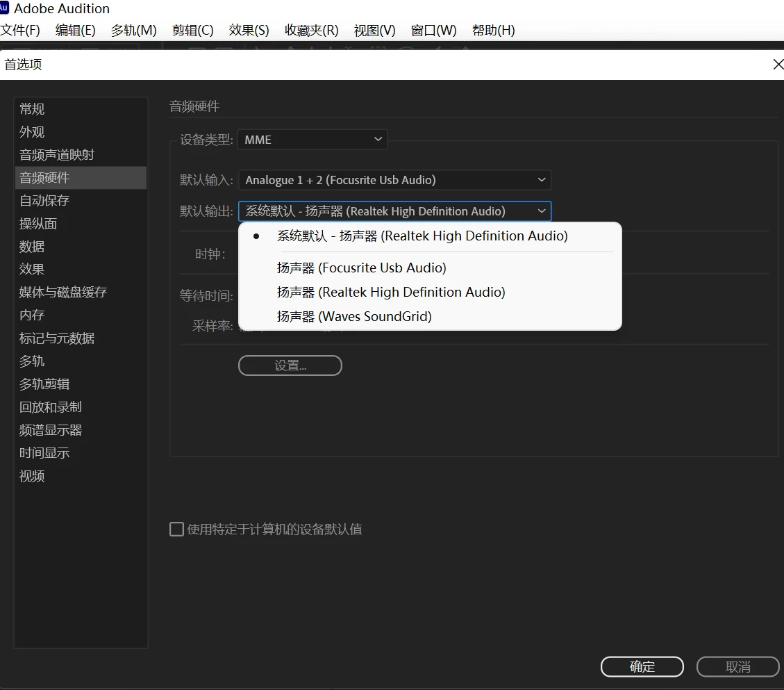The width and height of the screenshot is (784, 690).
Task: Open the 视图(V) menu
Action: pyautogui.click(x=374, y=31)
